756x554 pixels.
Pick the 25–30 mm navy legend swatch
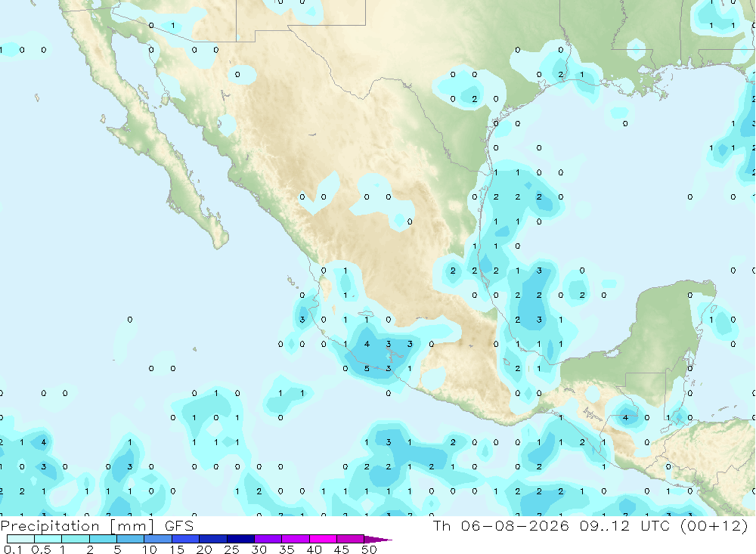pyautogui.click(x=240, y=539)
